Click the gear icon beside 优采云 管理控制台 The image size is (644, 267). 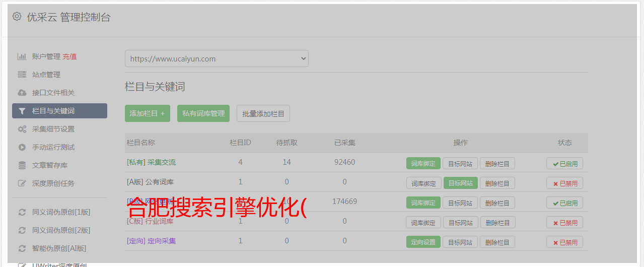click(17, 17)
